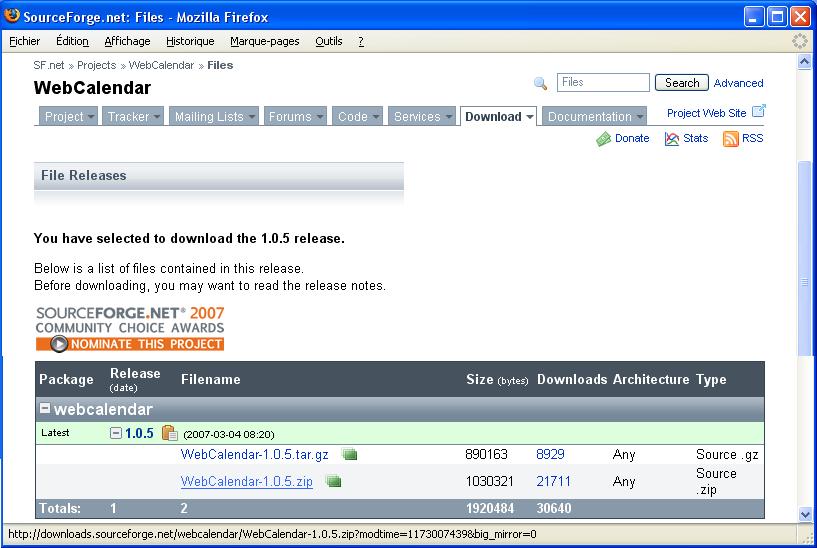Open the Project Web Site external link icon
The image size is (817, 548).
click(759, 111)
